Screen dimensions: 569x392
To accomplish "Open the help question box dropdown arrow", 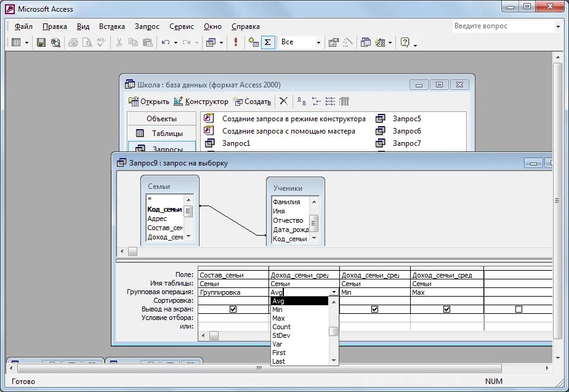I will click(x=558, y=26).
